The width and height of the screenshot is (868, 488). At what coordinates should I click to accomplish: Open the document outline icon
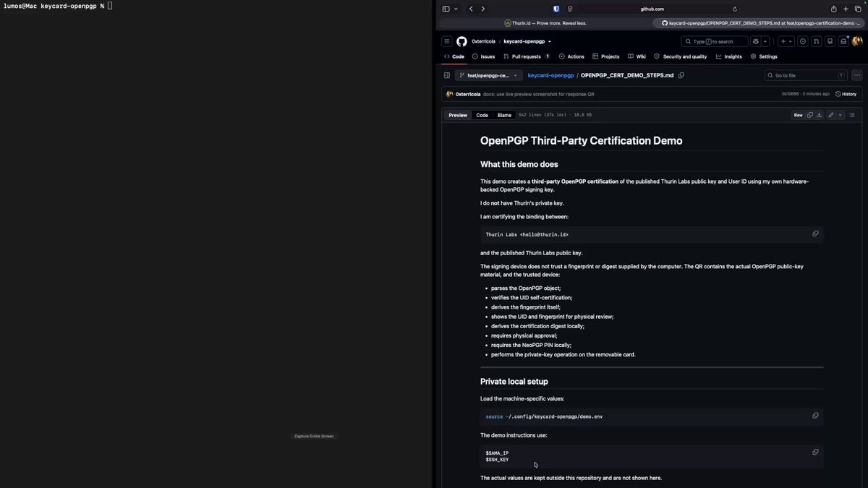point(852,115)
